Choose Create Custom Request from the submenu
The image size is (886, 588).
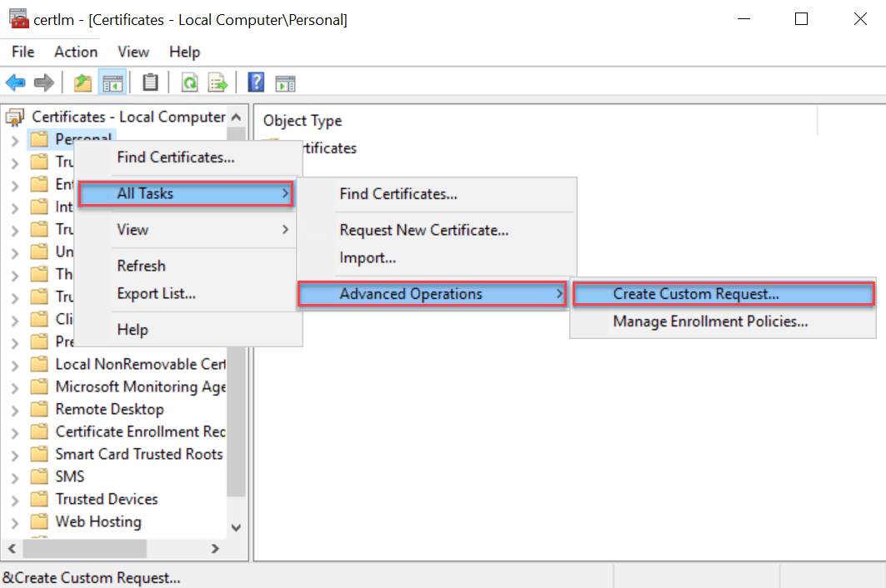click(723, 293)
